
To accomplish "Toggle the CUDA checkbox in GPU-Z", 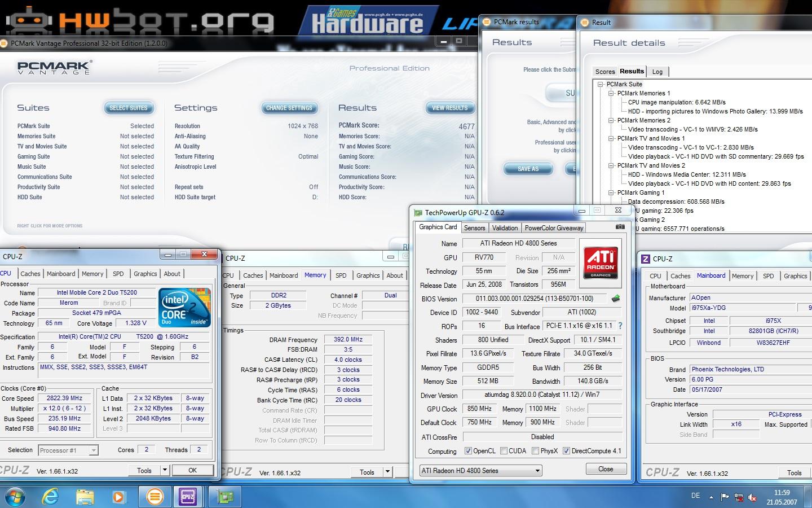I will (x=504, y=451).
